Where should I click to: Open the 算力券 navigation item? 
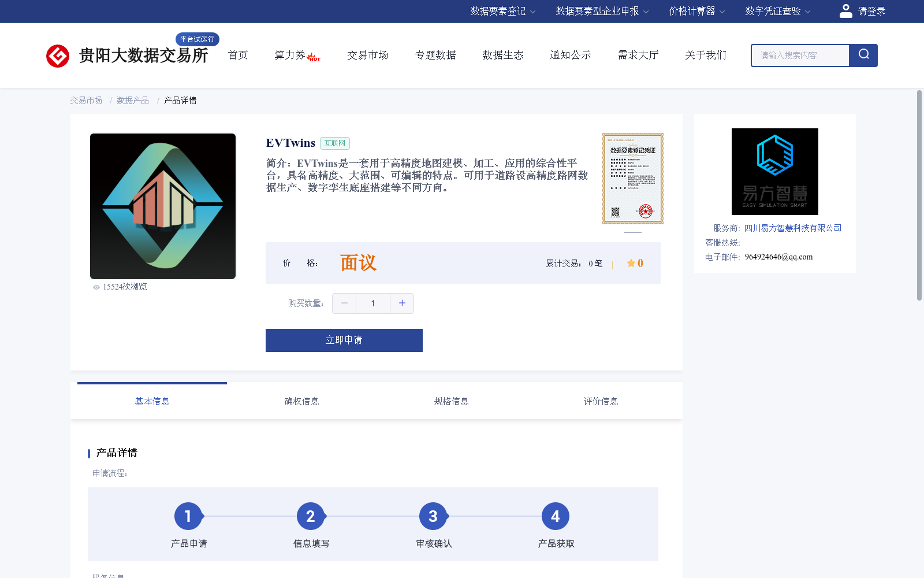tap(290, 55)
